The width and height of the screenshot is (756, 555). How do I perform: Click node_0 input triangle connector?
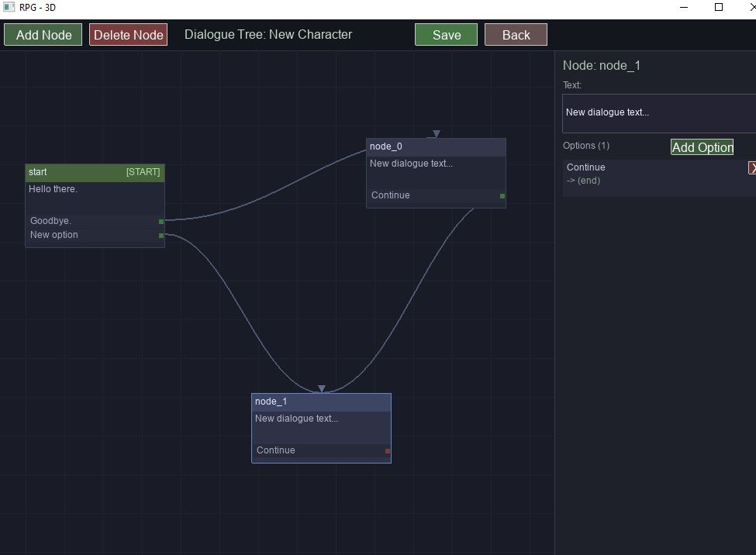coord(437,133)
